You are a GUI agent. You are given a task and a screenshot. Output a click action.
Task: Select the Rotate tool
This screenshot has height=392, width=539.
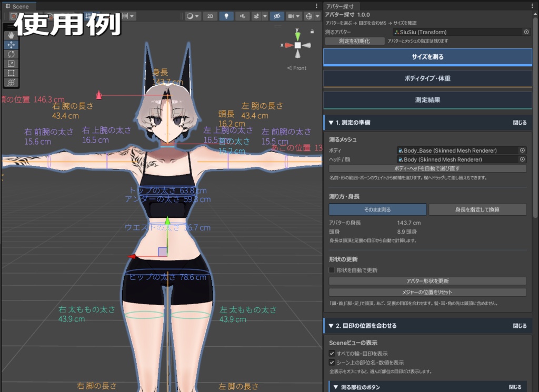(x=11, y=54)
